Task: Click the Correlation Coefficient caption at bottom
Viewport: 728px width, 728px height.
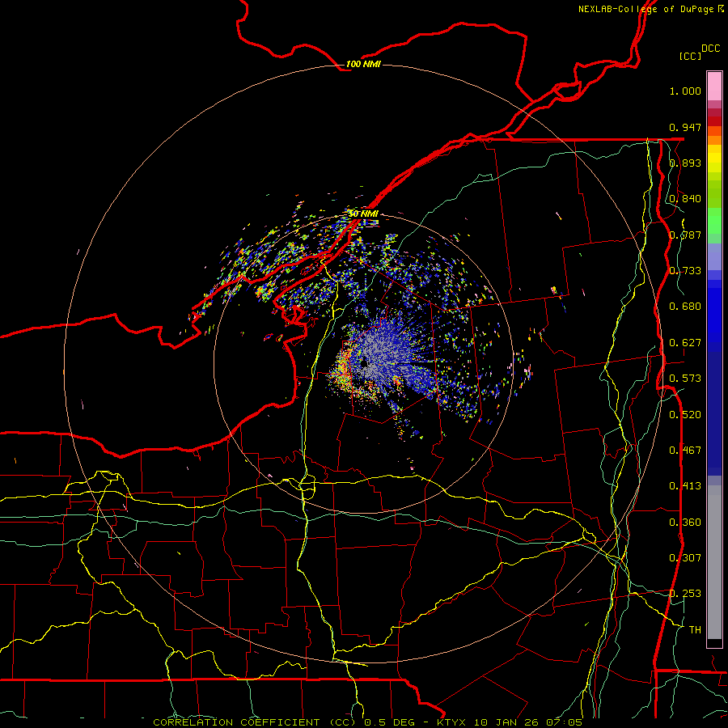Action: coord(367,722)
